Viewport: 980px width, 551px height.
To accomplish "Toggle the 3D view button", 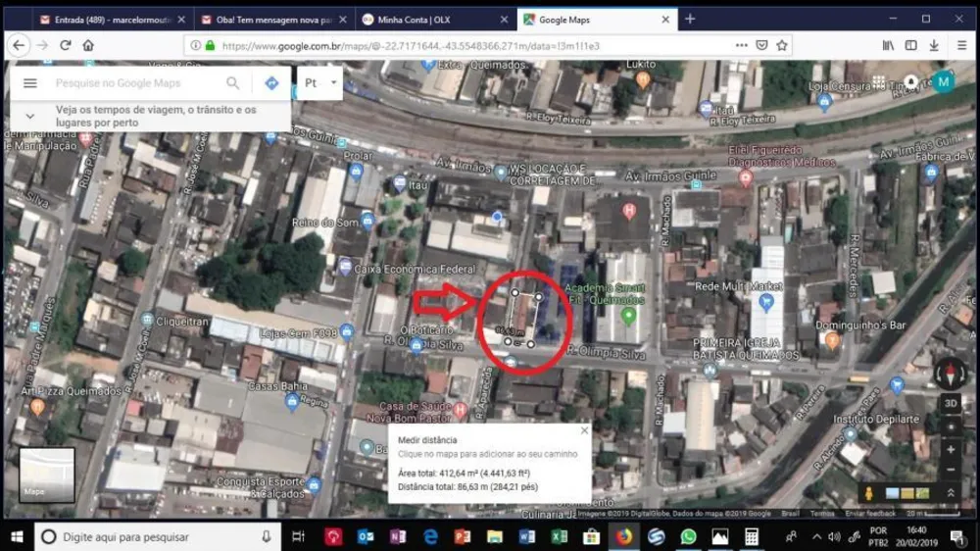I will point(951,403).
